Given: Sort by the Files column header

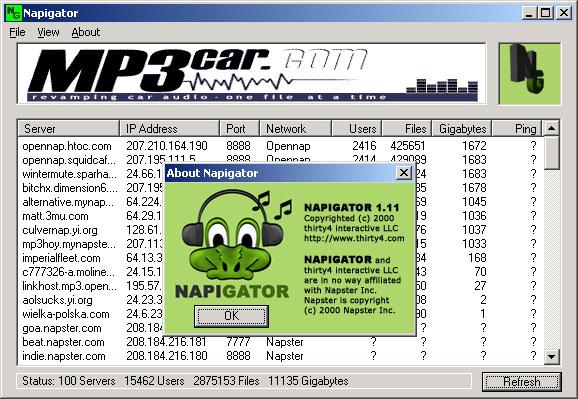Looking at the screenshot, I should coord(407,129).
